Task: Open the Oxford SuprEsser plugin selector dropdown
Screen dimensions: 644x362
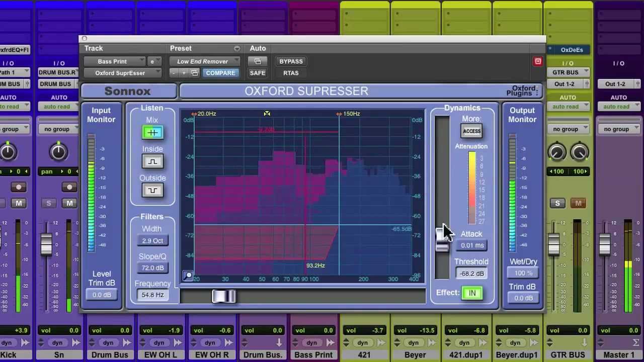Action: [x=123, y=73]
